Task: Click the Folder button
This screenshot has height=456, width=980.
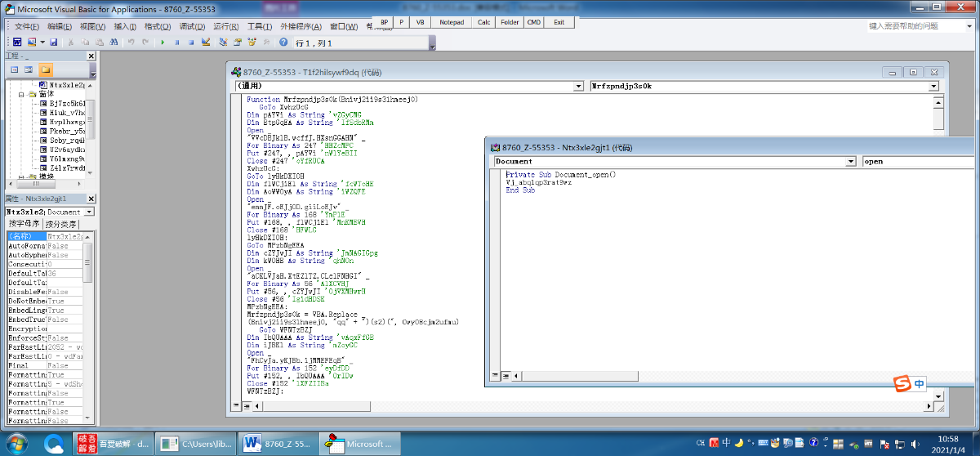Action: [x=510, y=22]
